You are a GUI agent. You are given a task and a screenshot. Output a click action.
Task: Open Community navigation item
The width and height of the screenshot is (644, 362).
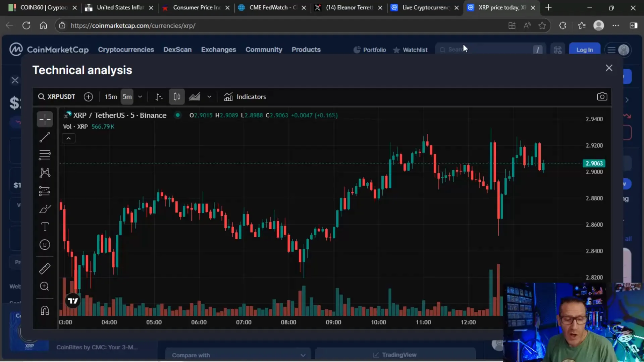264,50
